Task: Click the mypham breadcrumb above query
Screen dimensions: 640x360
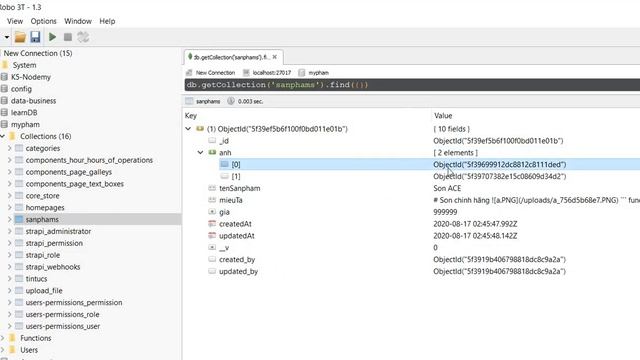Action: click(318, 73)
